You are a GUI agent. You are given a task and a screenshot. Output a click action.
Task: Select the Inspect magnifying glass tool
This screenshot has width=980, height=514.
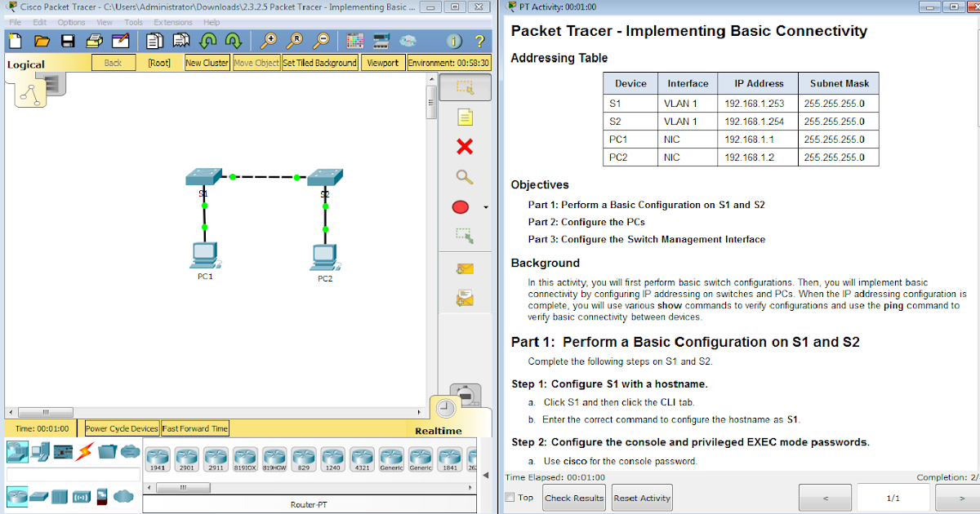(x=465, y=176)
